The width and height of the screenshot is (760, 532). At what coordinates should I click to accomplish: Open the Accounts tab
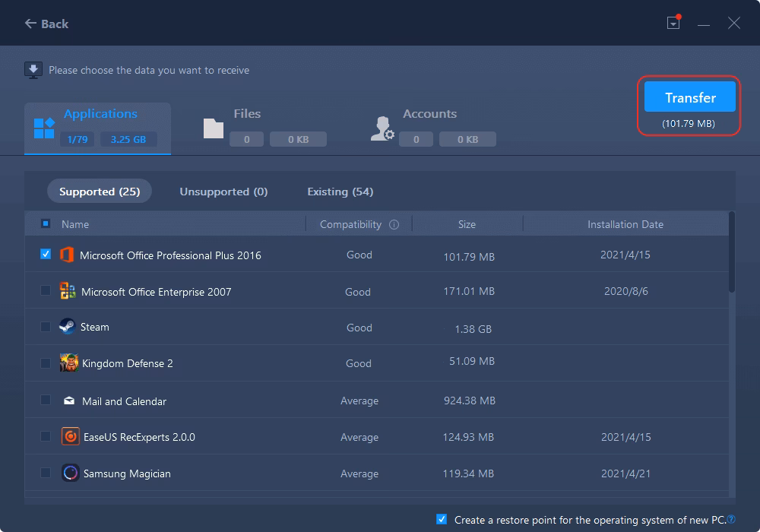(433, 128)
